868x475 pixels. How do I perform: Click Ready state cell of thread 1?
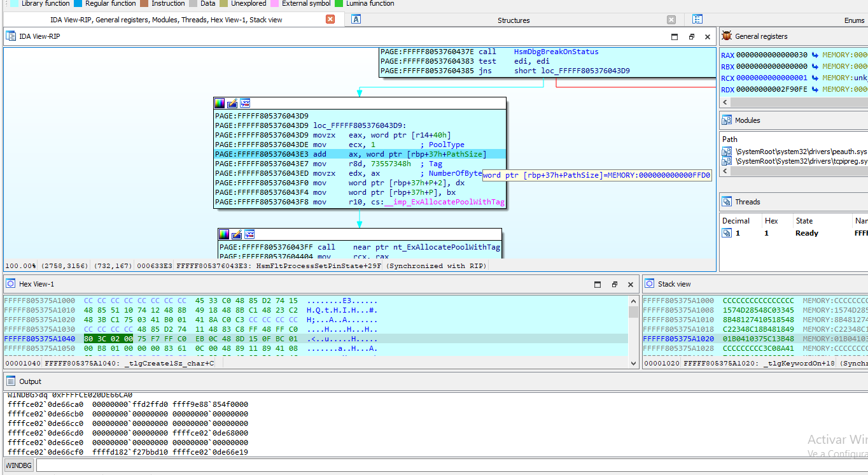807,233
